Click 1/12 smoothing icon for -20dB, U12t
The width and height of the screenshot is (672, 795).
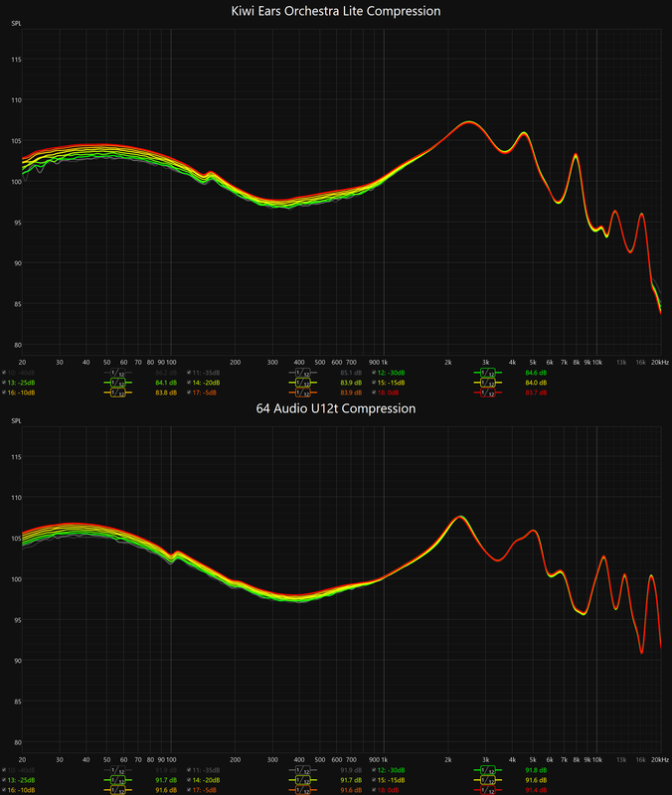[x=303, y=780]
